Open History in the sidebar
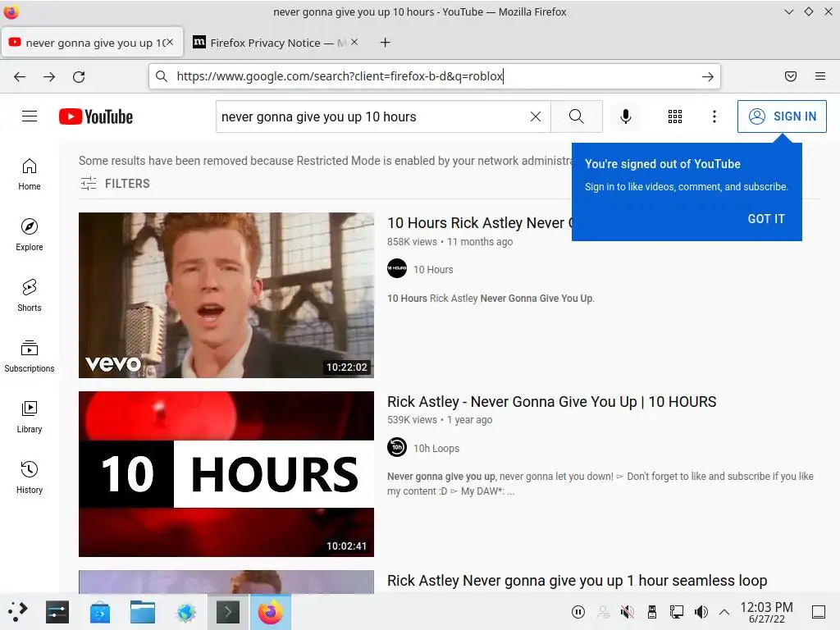 coord(30,478)
